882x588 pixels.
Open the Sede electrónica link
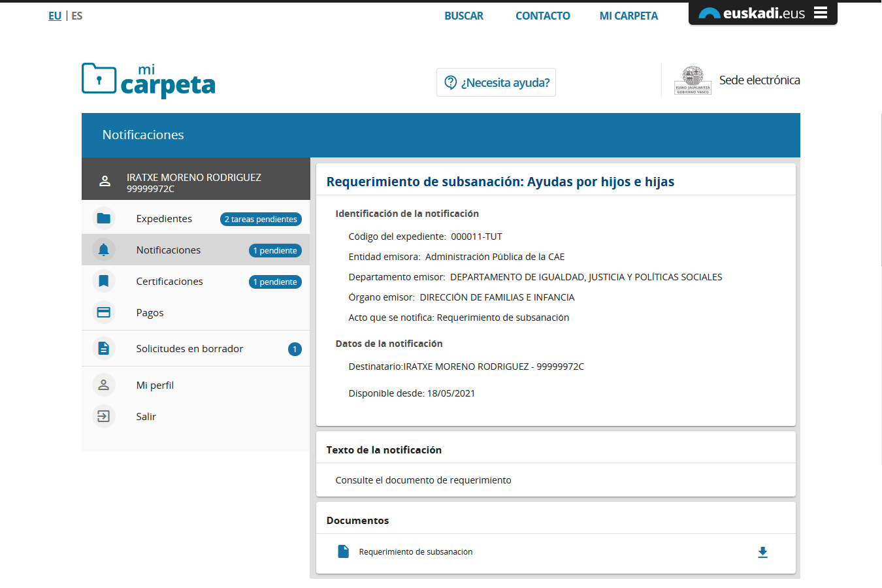coord(759,80)
